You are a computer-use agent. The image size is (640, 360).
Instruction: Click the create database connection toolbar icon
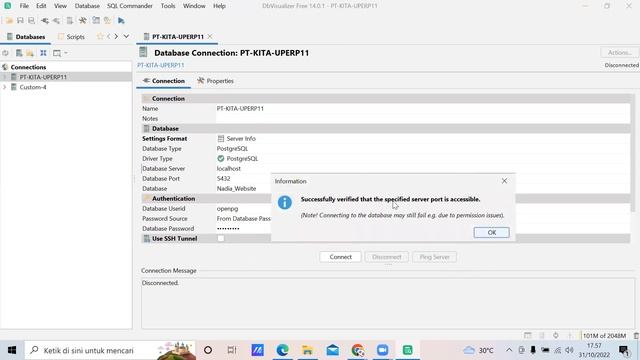pyautogui.click(x=70, y=20)
